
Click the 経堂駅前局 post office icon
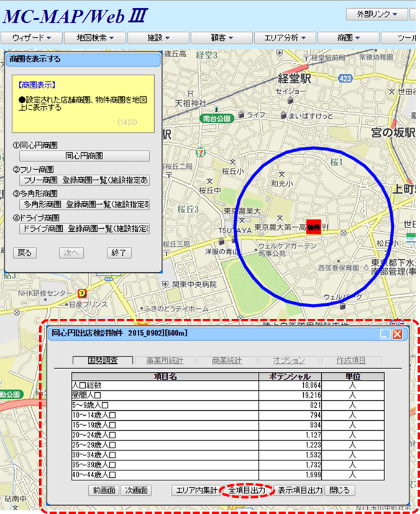click(x=306, y=58)
